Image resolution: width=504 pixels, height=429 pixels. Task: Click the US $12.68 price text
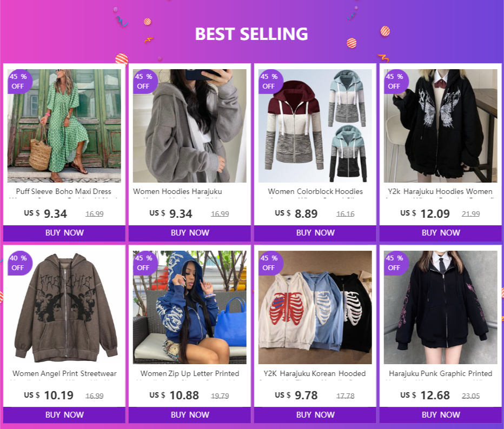[425, 396]
